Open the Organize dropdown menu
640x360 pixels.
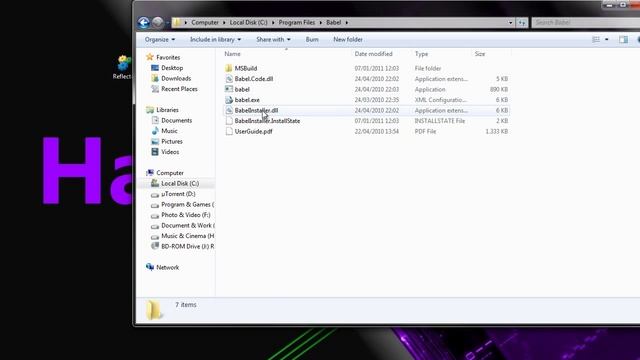pyautogui.click(x=160, y=40)
